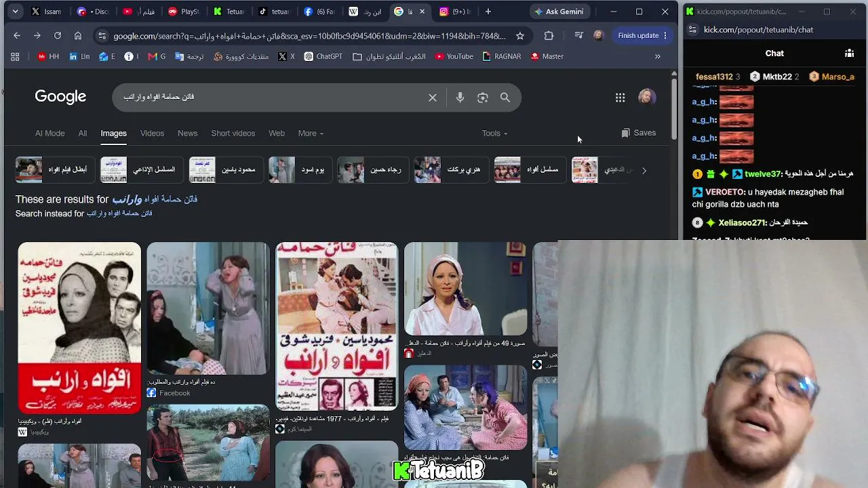Open the Gmail 'G' bookmark

[157, 56]
